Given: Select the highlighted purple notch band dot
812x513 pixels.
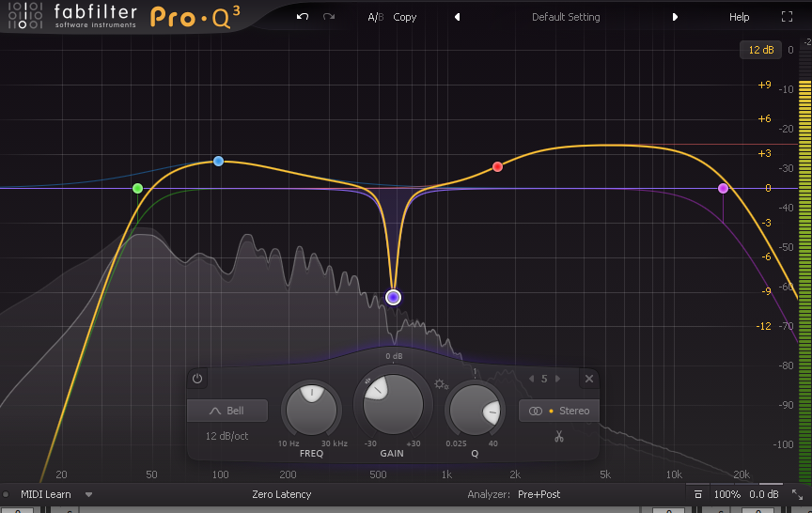Looking at the screenshot, I should click(393, 297).
